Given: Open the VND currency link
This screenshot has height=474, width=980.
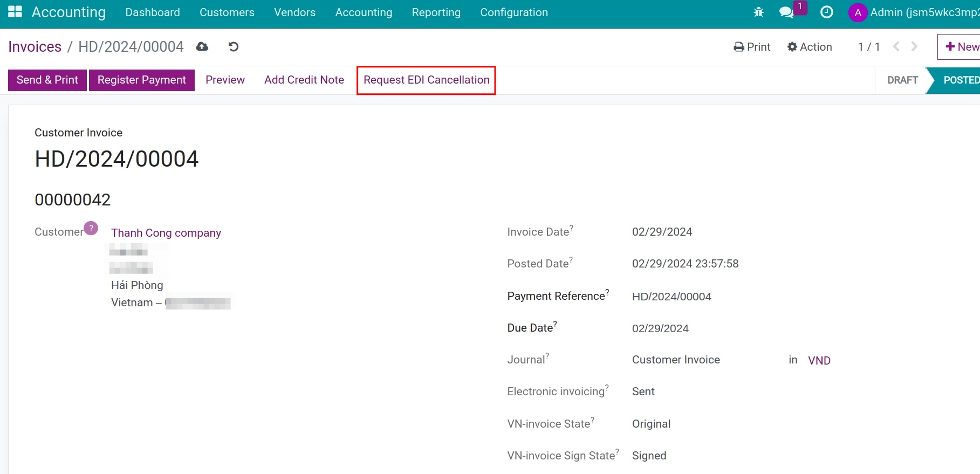Looking at the screenshot, I should [819, 361].
